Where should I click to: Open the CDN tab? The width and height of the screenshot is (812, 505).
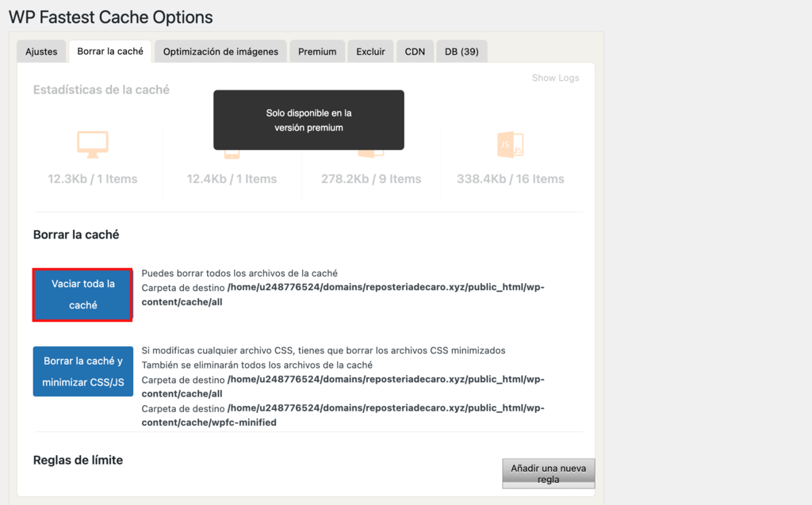(415, 52)
